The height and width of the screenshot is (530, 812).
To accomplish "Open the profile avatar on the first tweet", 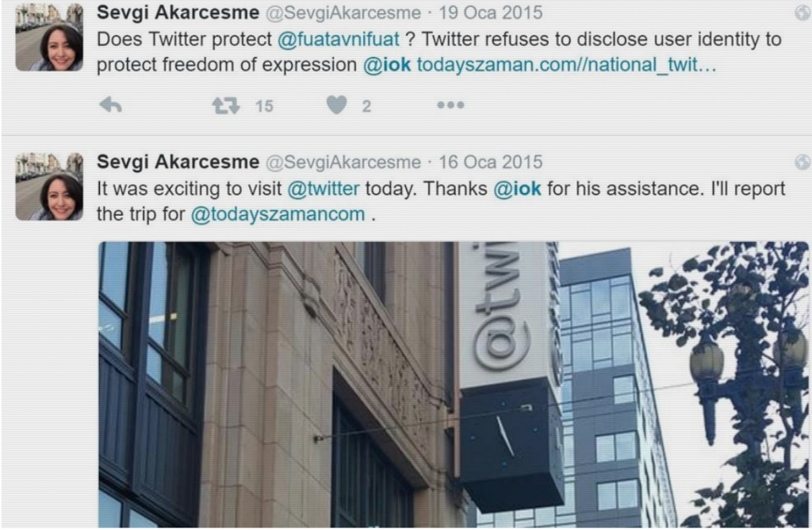I will click(x=49, y=37).
